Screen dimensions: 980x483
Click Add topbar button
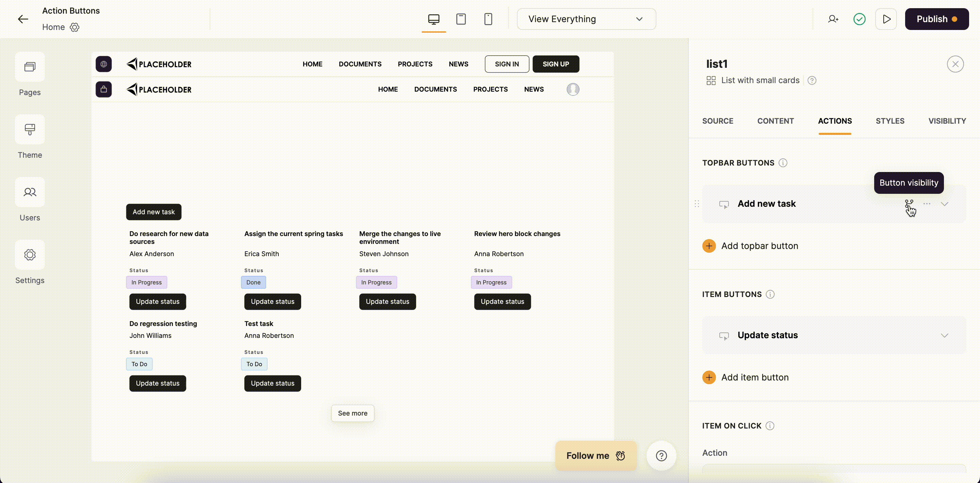point(750,246)
